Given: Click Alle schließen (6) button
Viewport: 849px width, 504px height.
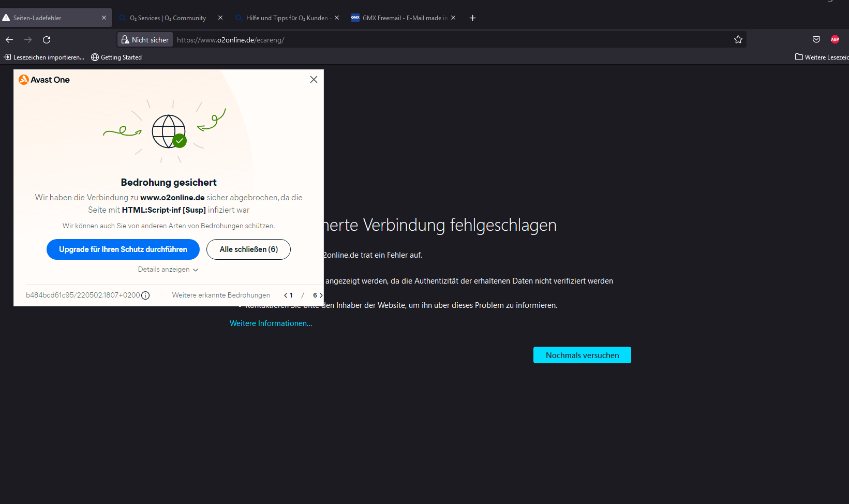Looking at the screenshot, I should click(248, 249).
